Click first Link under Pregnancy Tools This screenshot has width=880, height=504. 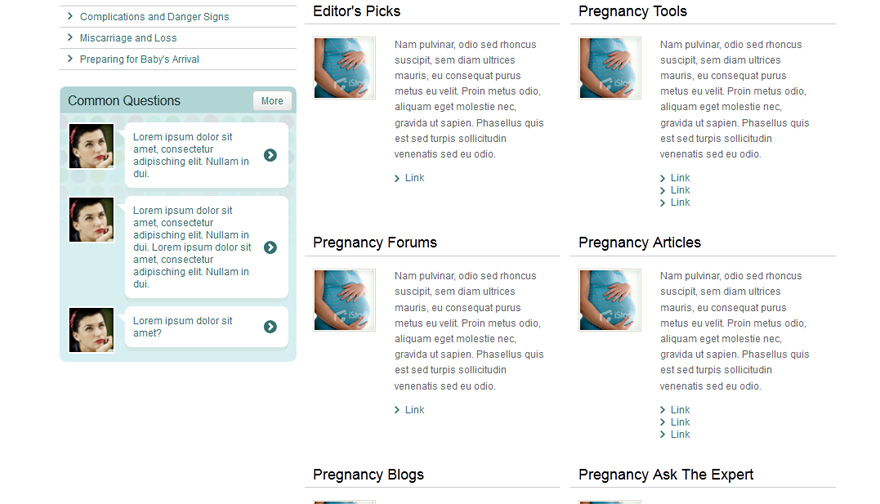680,178
